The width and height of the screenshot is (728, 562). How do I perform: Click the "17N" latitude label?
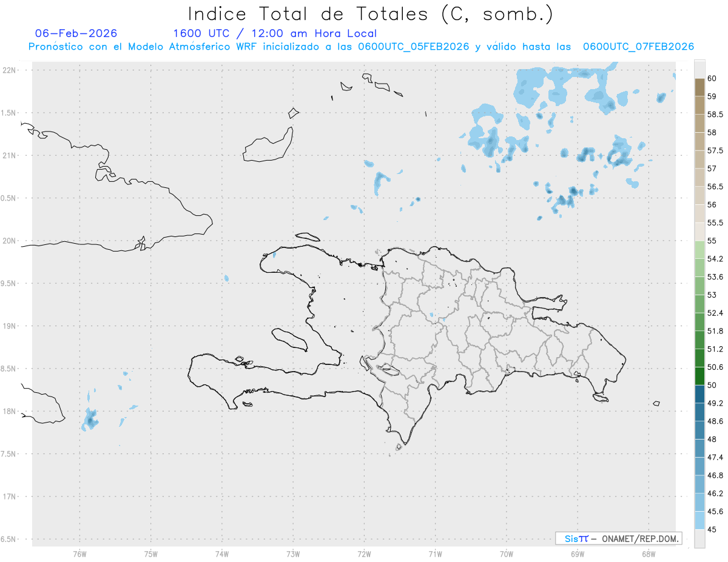pos(10,497)
